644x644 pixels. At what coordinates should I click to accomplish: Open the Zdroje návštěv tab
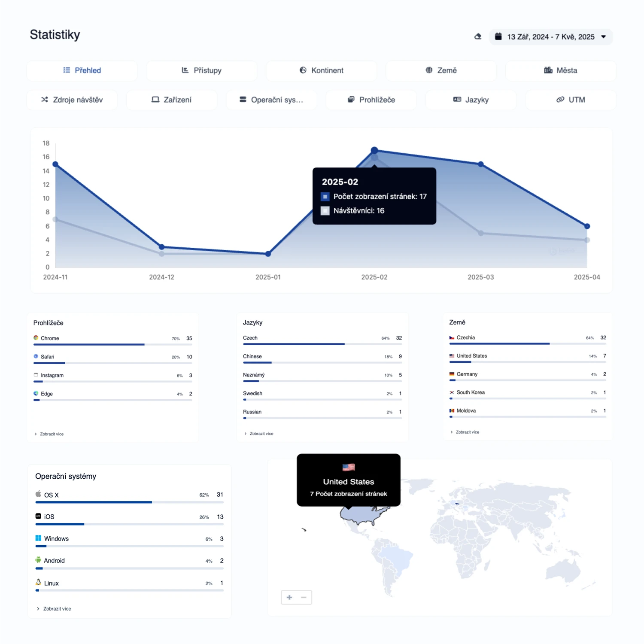72,100
